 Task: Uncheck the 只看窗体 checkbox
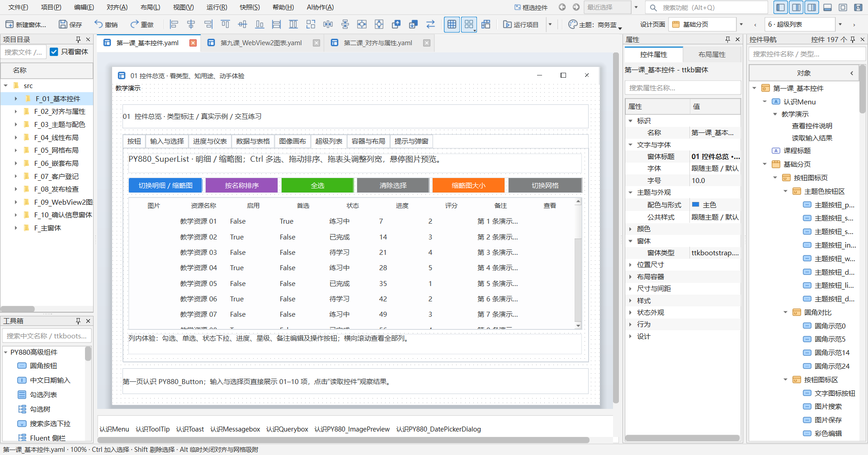click(54, 52)
